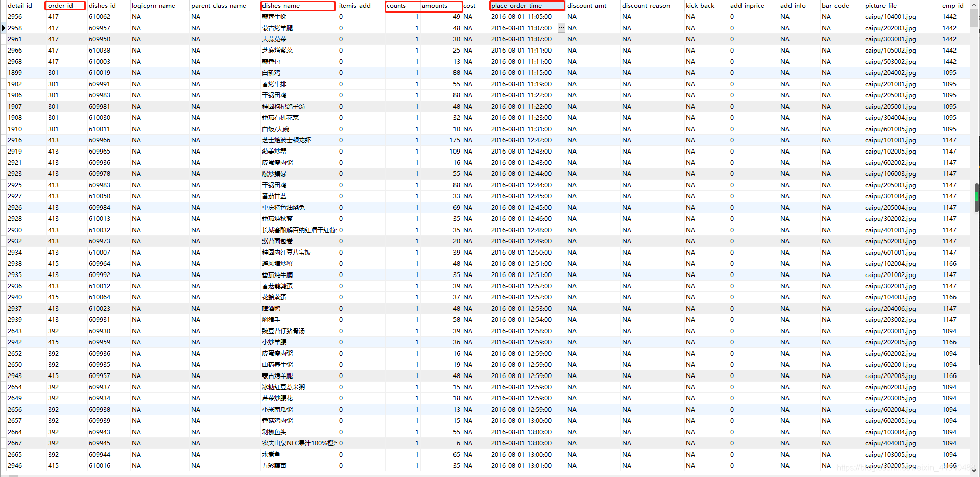
Task: Select the detail_id column header
Action: 20,5
